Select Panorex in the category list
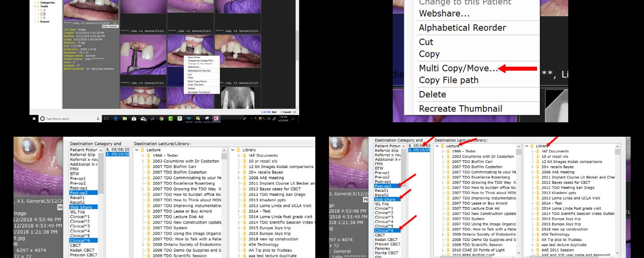The image size is (644, 258). [382, 249]
